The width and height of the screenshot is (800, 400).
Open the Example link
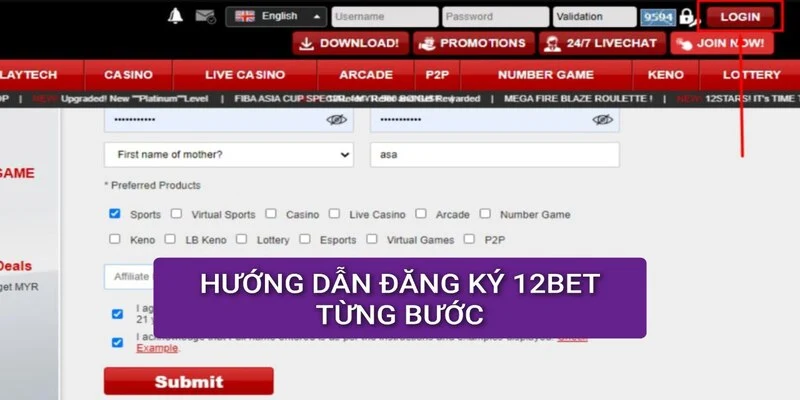click(157, 348)
